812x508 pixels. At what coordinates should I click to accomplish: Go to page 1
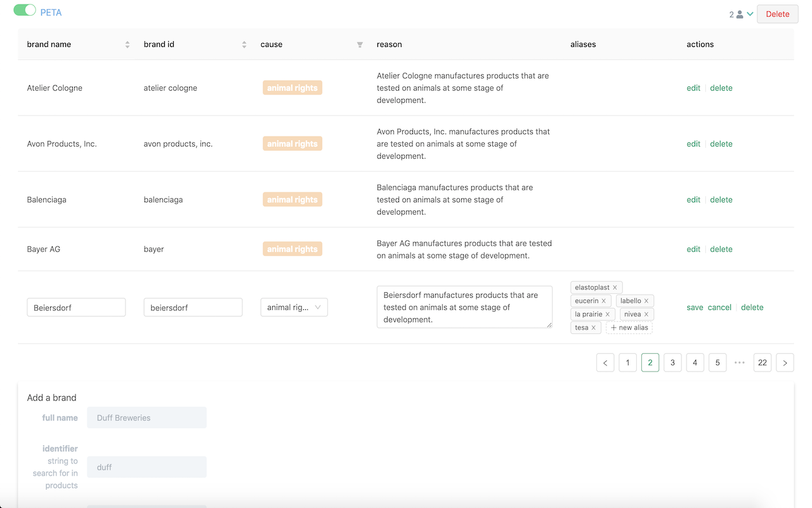(627, 363)
